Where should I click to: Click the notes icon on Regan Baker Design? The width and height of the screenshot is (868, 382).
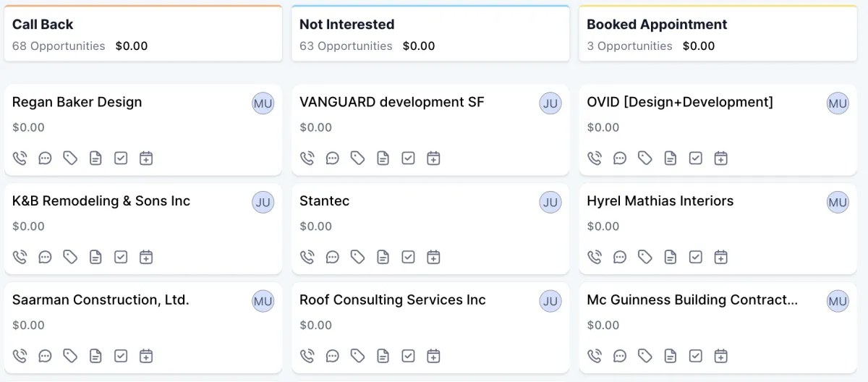point(95,158)
